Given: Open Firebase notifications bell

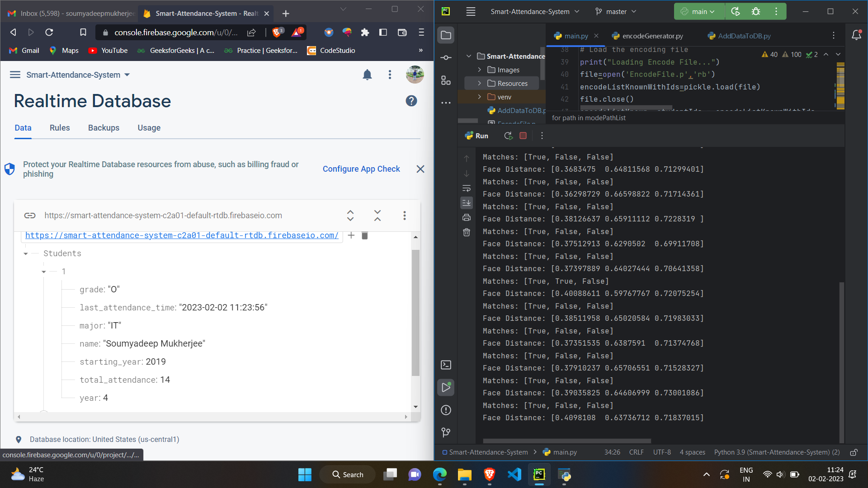Looking at the screenshot, I should 367,75.
